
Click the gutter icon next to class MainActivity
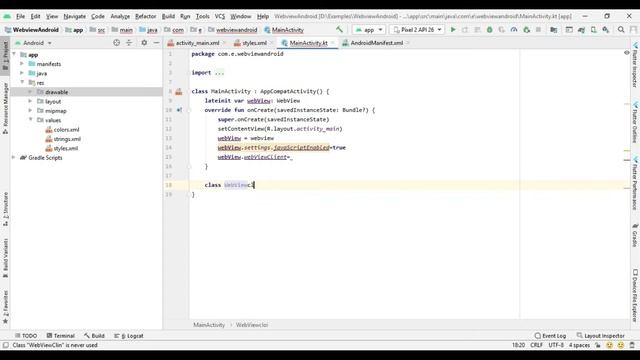[x=179, y=91]
